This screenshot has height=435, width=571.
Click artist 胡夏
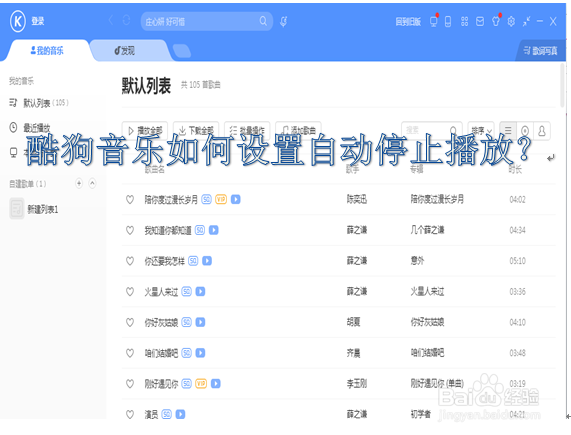click(x=353, y=322)
